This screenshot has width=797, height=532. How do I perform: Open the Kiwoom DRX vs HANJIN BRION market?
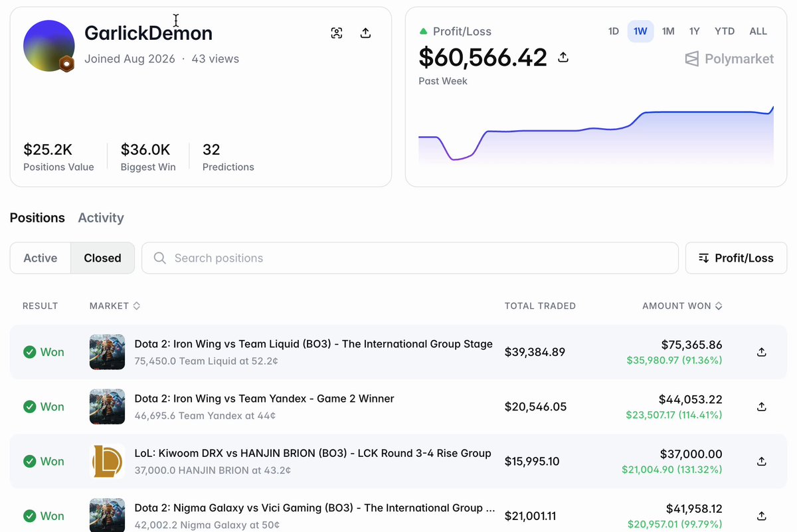tap(313, 453)
